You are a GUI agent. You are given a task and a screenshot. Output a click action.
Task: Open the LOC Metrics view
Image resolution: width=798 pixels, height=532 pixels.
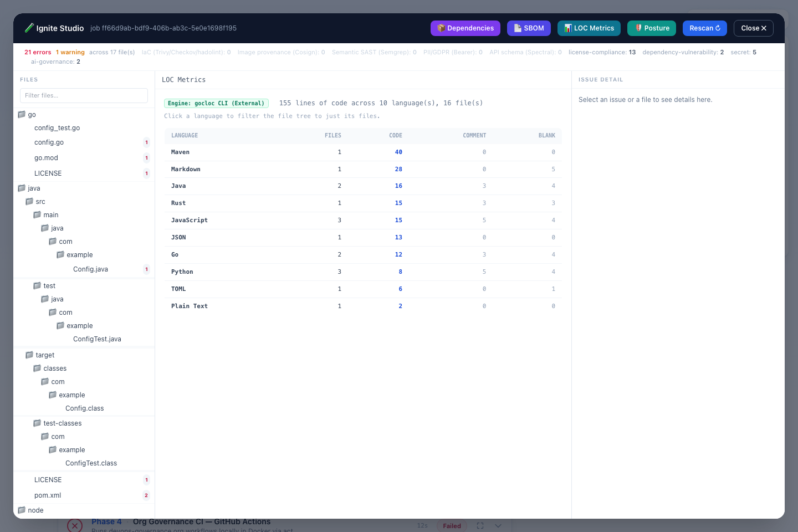[589, 28]
